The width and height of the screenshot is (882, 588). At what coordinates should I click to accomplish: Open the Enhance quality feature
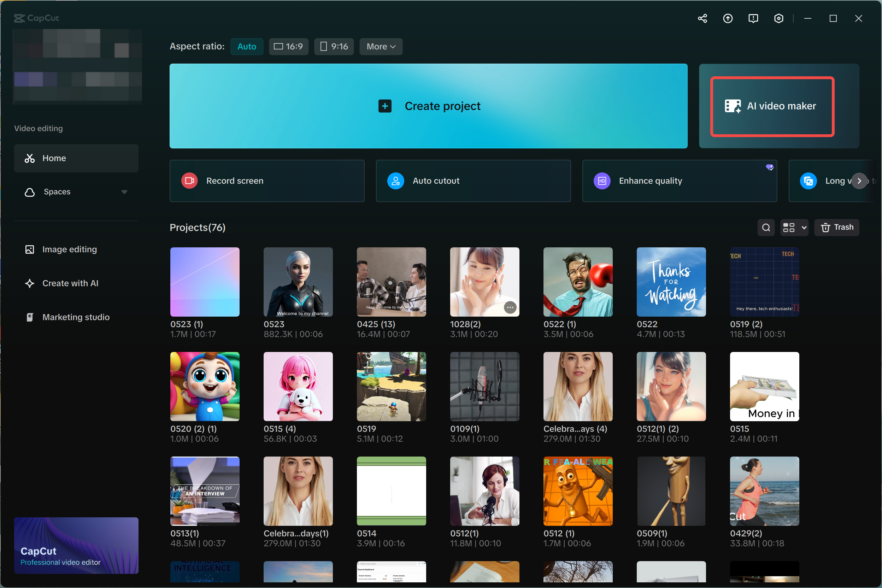point(679,181)
